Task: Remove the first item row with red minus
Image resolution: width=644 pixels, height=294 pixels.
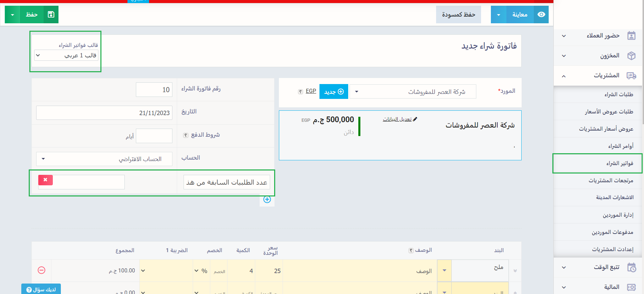Action: point(42,270)
